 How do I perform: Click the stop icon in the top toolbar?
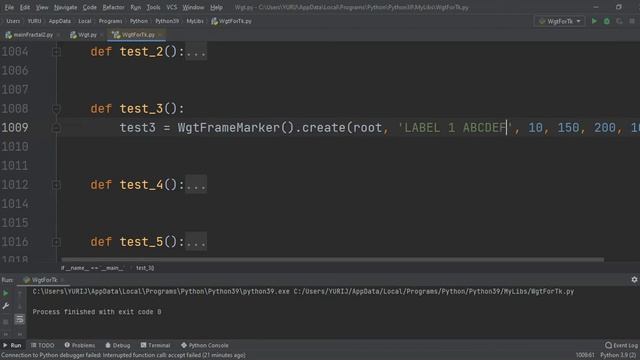click(631, 21)
